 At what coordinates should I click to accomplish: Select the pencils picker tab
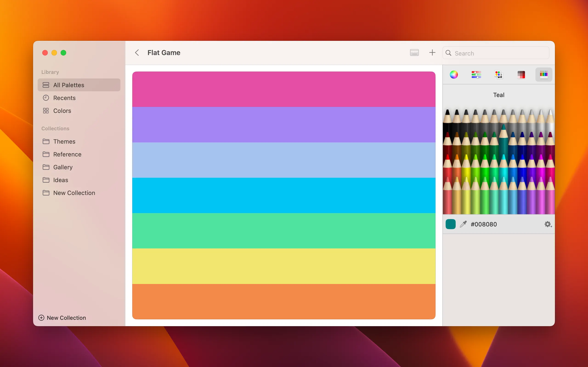pos(543,75)
